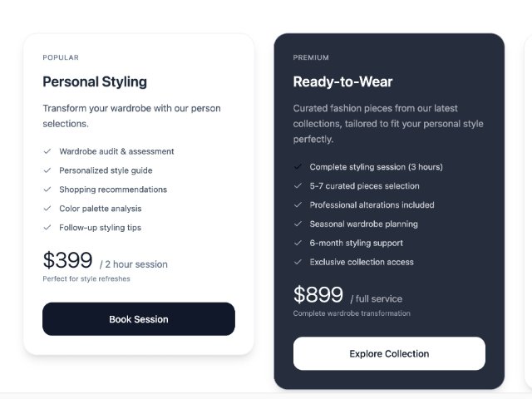Click the Personal Styling heading

point(95,81)
